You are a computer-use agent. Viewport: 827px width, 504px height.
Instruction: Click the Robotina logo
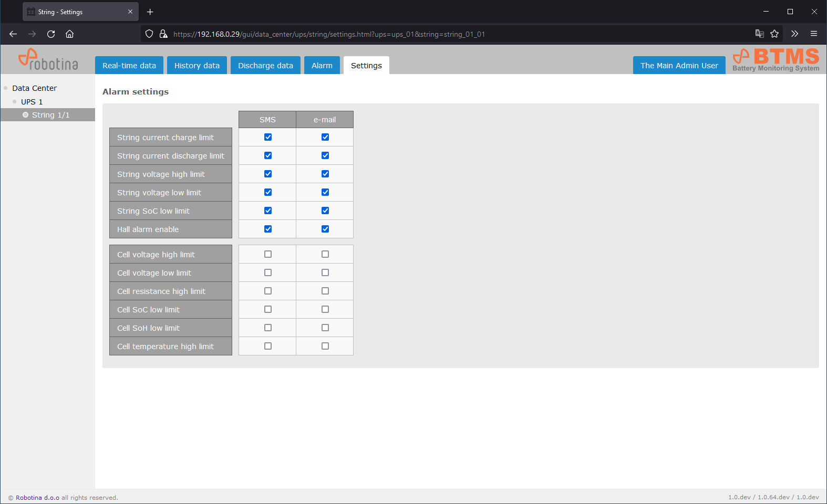(x=48, y=60)
